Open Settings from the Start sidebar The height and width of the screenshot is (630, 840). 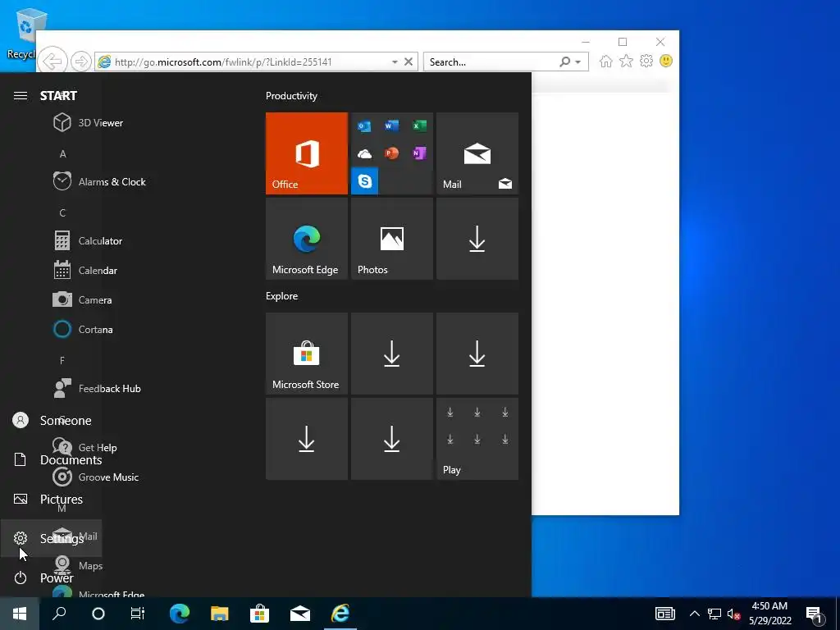click(51, 538)
